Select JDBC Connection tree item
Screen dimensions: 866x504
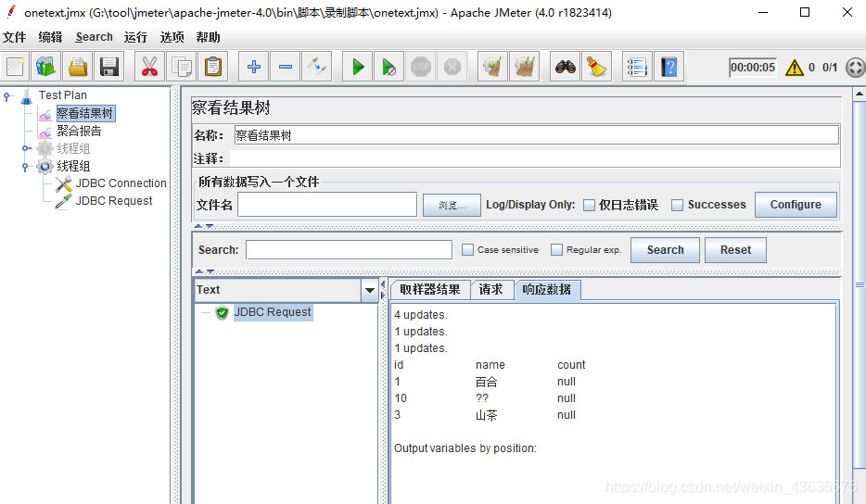click(121, 183)
